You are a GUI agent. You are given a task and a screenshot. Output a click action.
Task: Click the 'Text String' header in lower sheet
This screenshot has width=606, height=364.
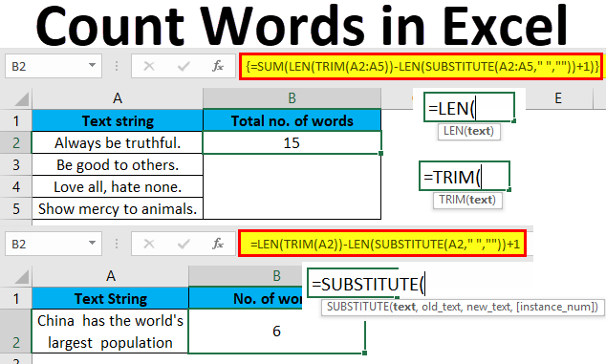pos(111,299)
